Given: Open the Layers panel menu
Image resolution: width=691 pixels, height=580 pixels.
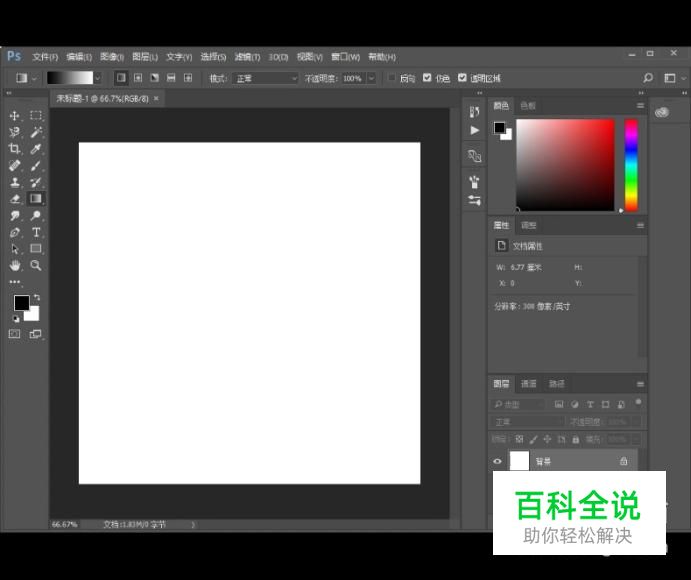Looking at the screenshot, I should tap(640, 384).
